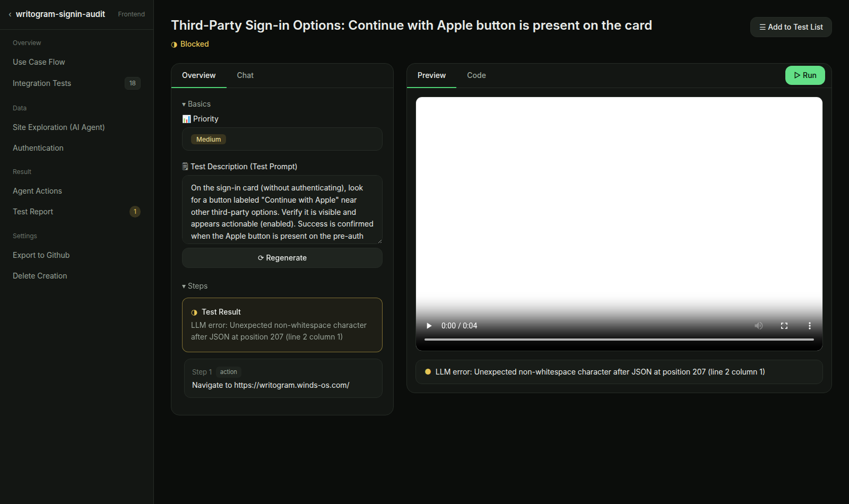
Task: Click the LLM error message below the video
Action: point(600,372)
